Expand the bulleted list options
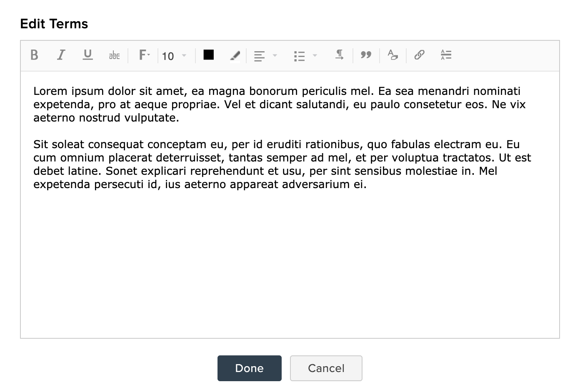 coord(305,56)
